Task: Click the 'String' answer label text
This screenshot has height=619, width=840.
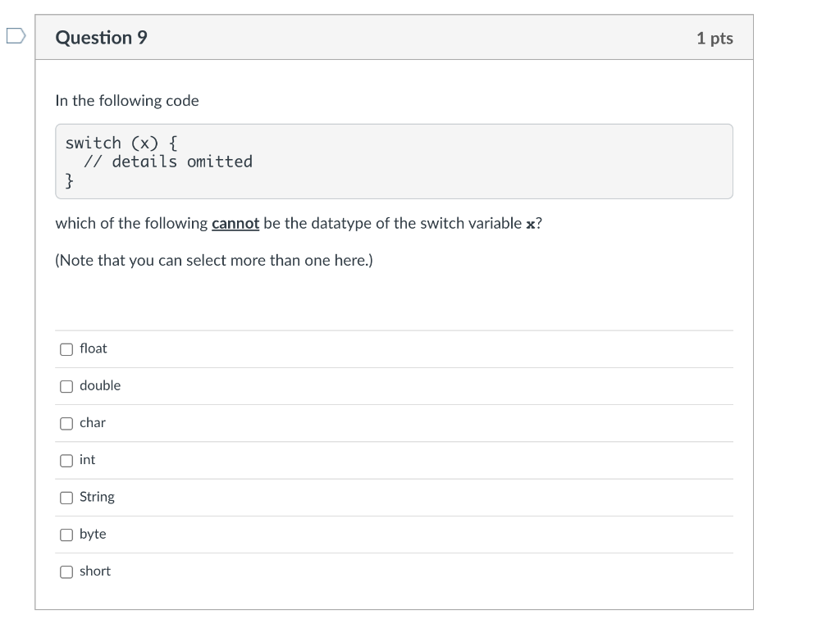Action: pyautogui.click(x=97, y=497)
